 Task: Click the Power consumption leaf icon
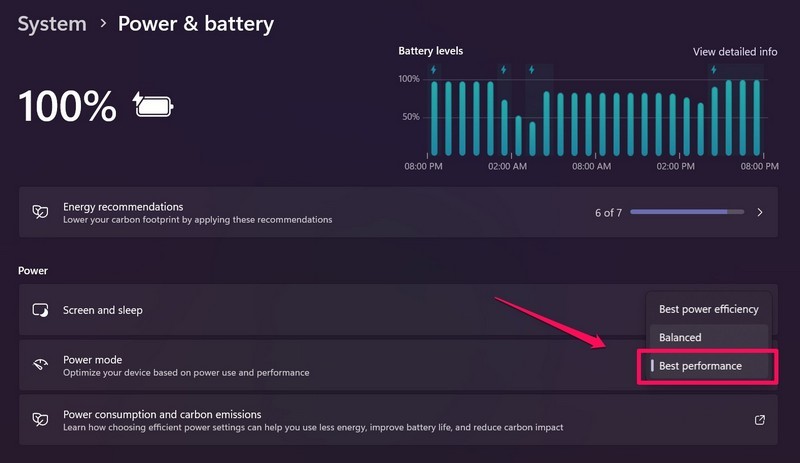pos(40,420)
